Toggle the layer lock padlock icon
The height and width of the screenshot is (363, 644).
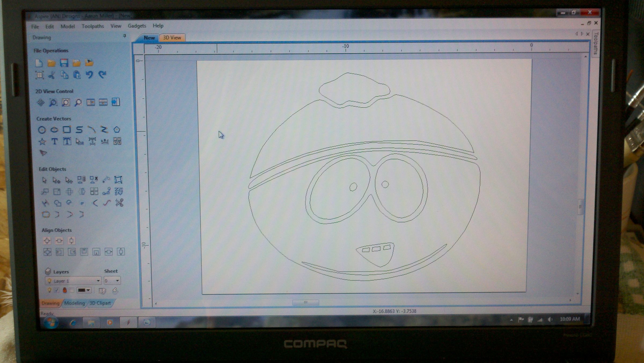point(65,290)
